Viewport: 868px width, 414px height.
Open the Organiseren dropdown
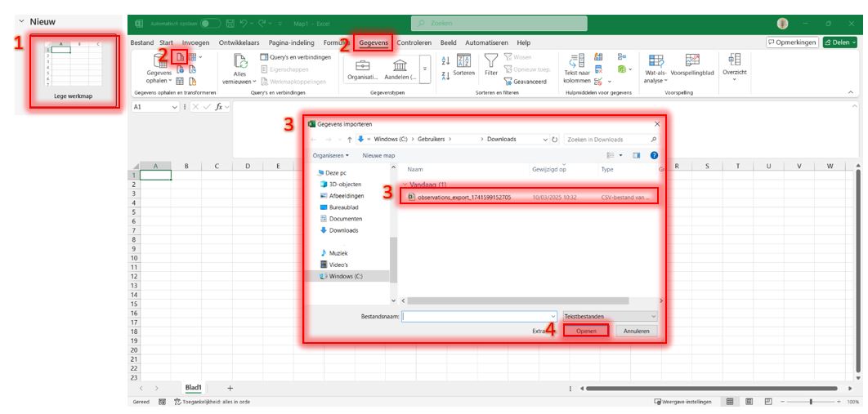[x=331, y=156]
